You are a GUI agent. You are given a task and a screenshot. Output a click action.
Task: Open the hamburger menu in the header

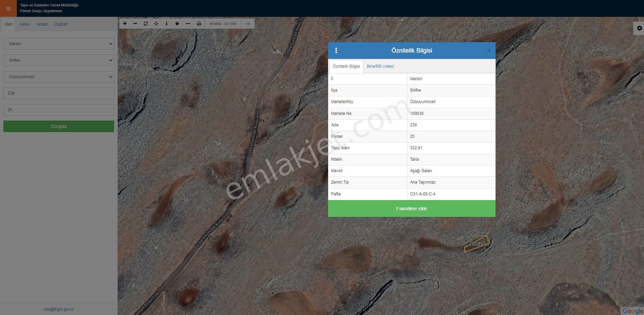(8, 8)
